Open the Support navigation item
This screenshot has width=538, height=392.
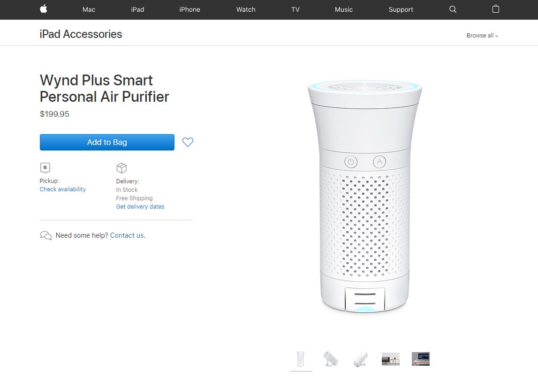pyautogui.click(x=401, y=9)
